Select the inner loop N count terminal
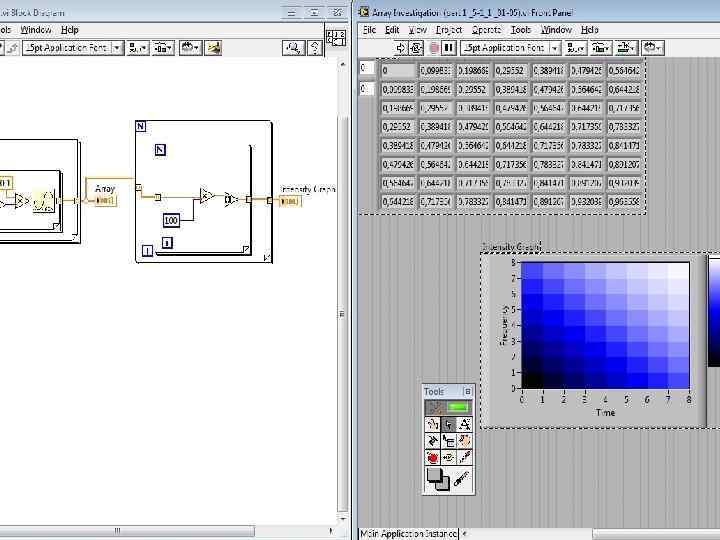Image resolution: width=720 pixels, height=540 pixels. tap(160, 150)
